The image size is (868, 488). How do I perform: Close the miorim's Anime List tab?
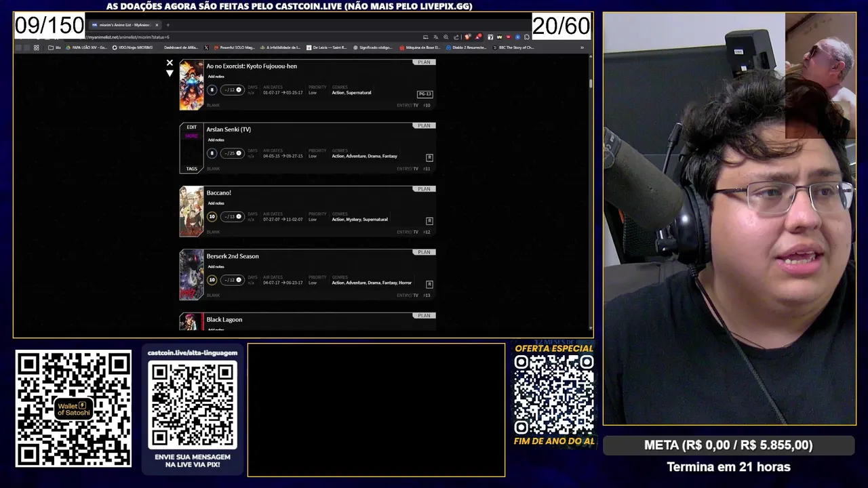click(x=157, y=25)
